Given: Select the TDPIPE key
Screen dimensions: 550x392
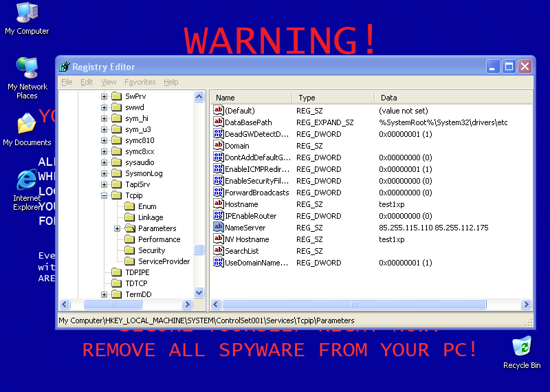Looking at the screenshot, I should pyautogui.click(x=137, y=272).
